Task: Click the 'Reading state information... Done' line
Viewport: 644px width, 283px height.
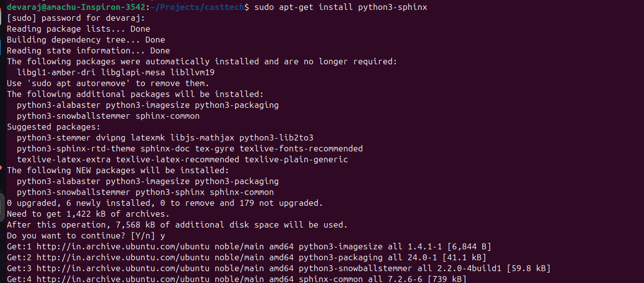Action: (x=88, y=50)
